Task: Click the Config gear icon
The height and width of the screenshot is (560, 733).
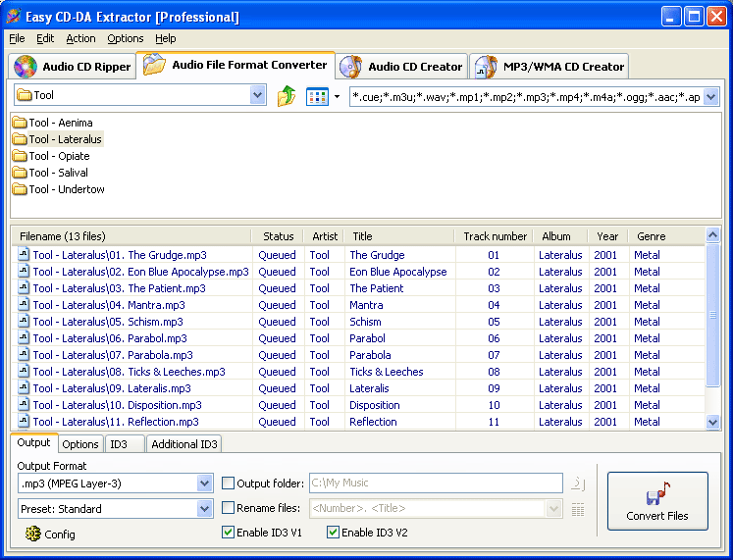Action: [x=33, y=534]
